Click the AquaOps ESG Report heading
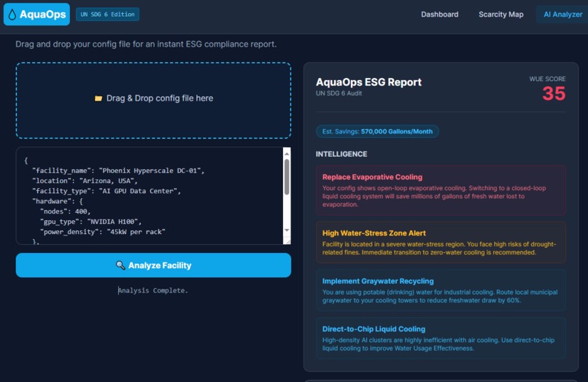Viewport: 588px width, 382px height. tap(368, 82)
